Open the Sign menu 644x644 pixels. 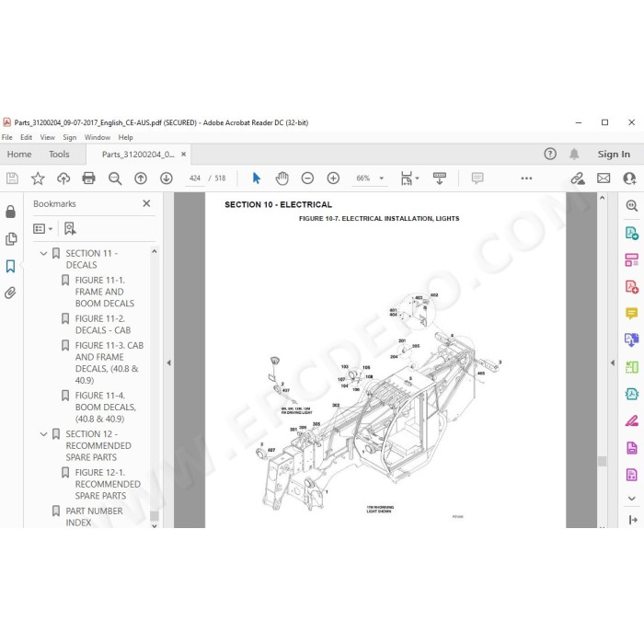69,137
